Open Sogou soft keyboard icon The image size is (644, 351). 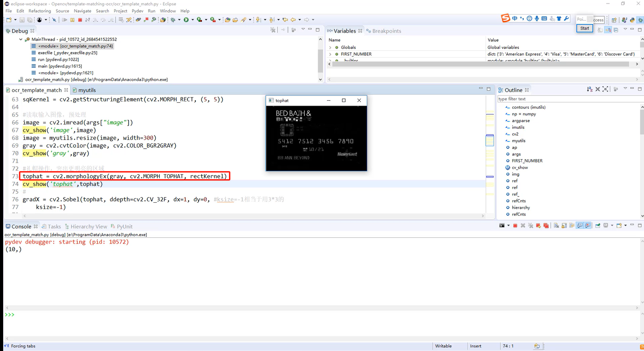544,19
